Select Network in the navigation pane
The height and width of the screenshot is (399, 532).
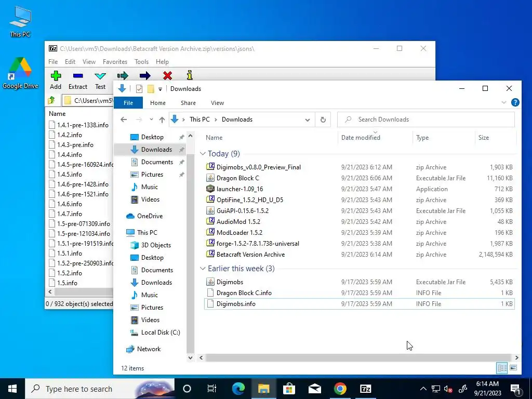149,349
